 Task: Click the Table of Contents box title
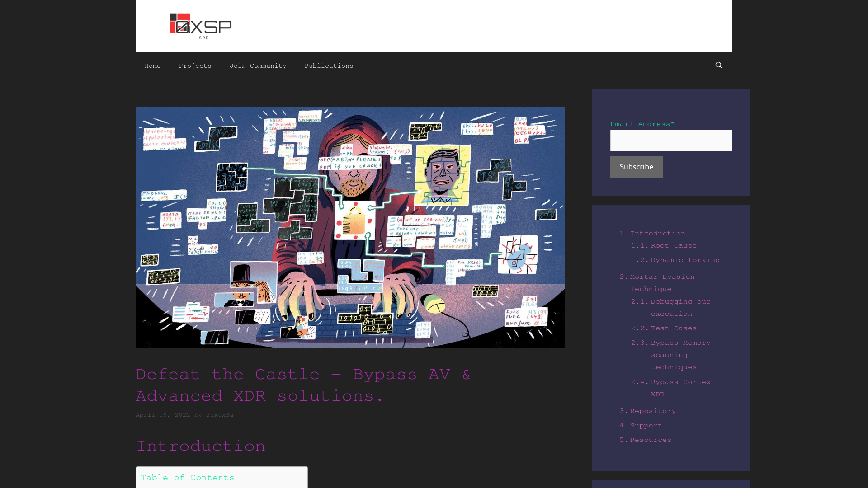[x=188, y=478]
